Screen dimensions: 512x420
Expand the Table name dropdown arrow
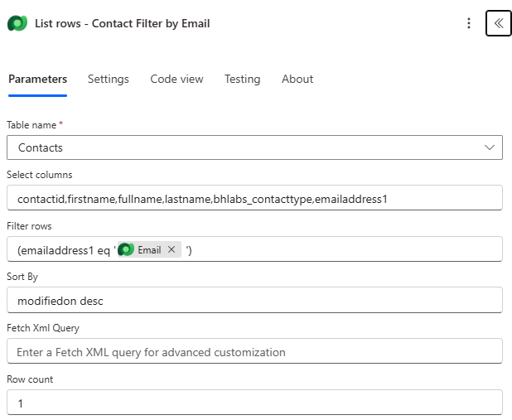coord(489,147)
